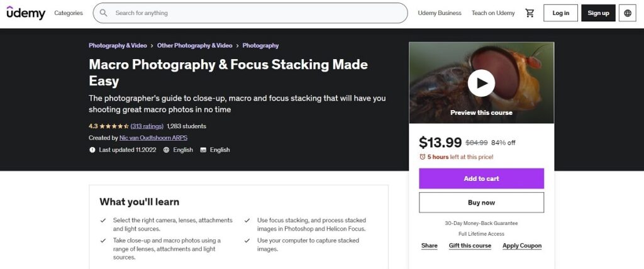The image size is (644, 269).
Task: Play the course preview video
Action: tap(481, 83)
